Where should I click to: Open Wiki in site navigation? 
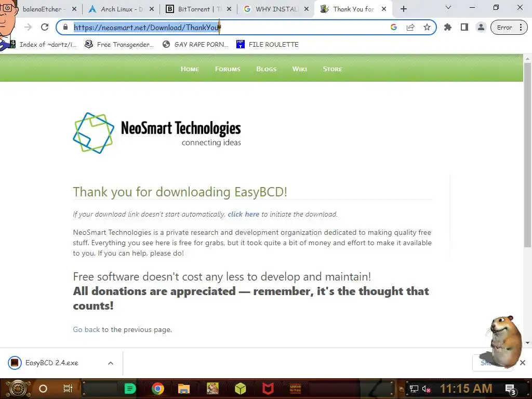pos(300,69)
